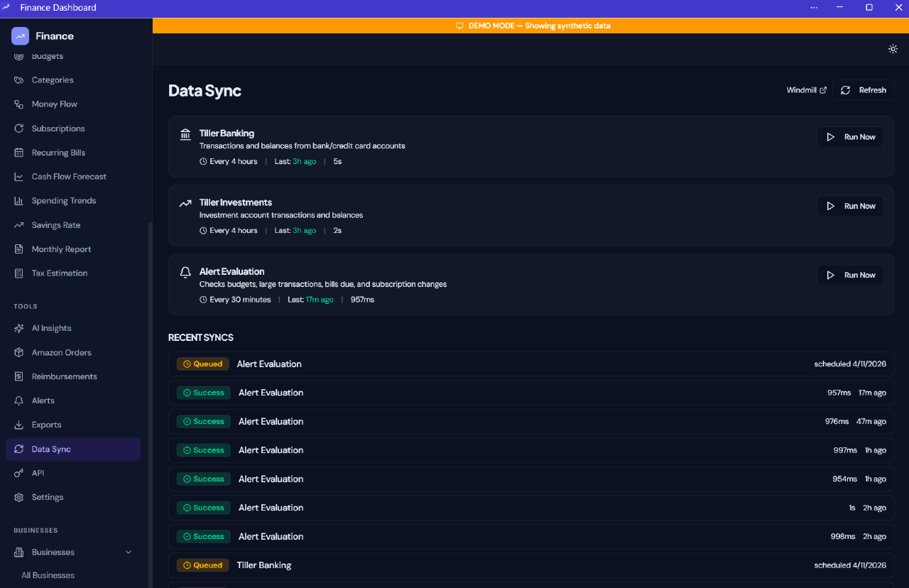Viewport: 909px width, 588px height.
Task: Open the API icon in sidebar
Action: click(x=18, y=472)
